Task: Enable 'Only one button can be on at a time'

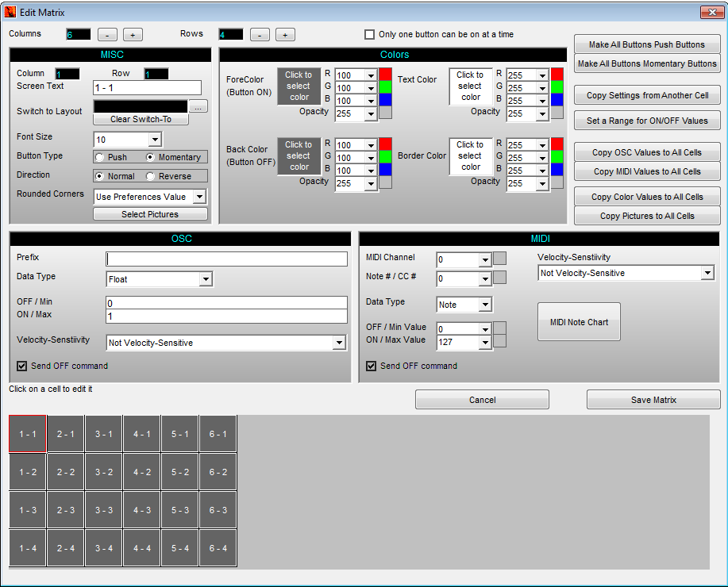Action: tap(370, 34)
